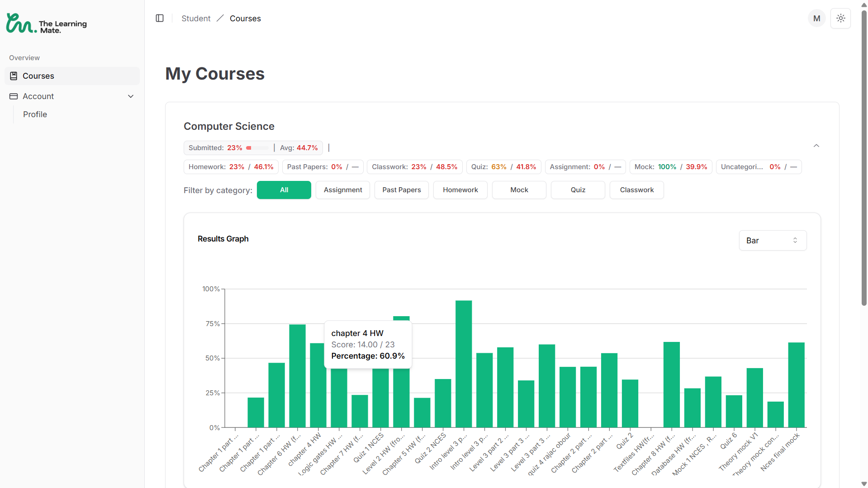Click the Courses book icon in the sidebar
Screen dimensions: 868x488
(x=14, y=76)
